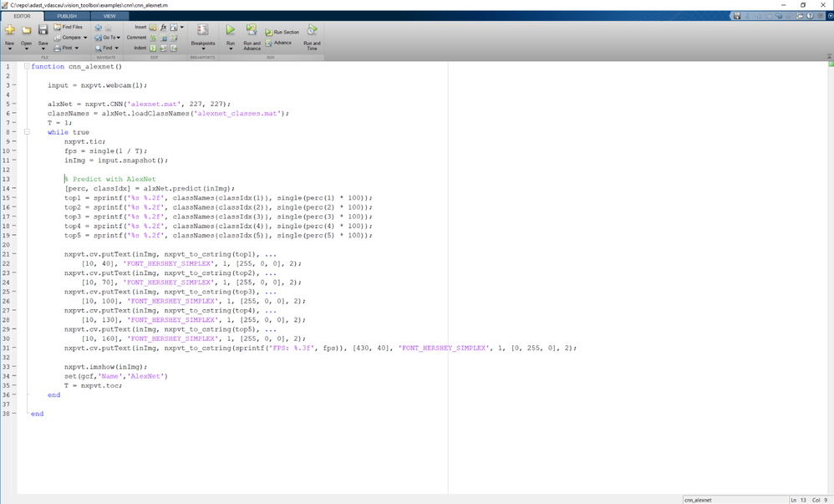Click the switch windows icon
This screenshot has height=504, width=834.
point(800,16)
